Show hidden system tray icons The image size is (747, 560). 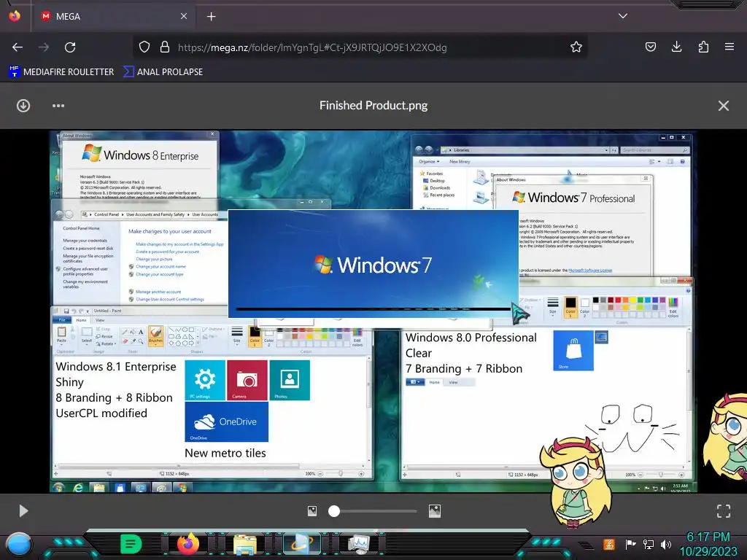click(x=586, y=545)
